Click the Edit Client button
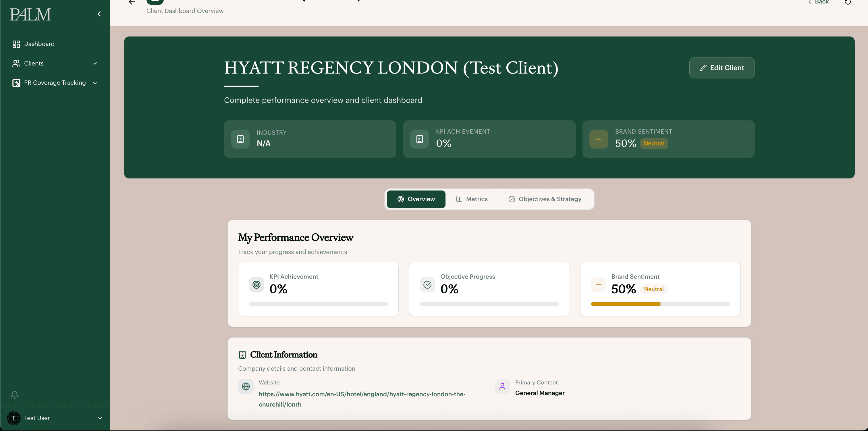Viewport: 868px width, 431px height. pos(722,68)
